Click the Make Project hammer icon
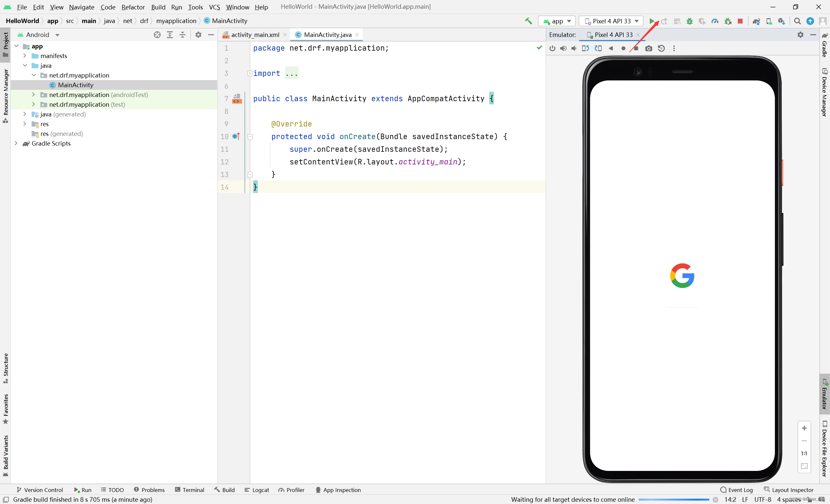The width and height of the screenshot is (830, 504). click(x=528, y=21)
